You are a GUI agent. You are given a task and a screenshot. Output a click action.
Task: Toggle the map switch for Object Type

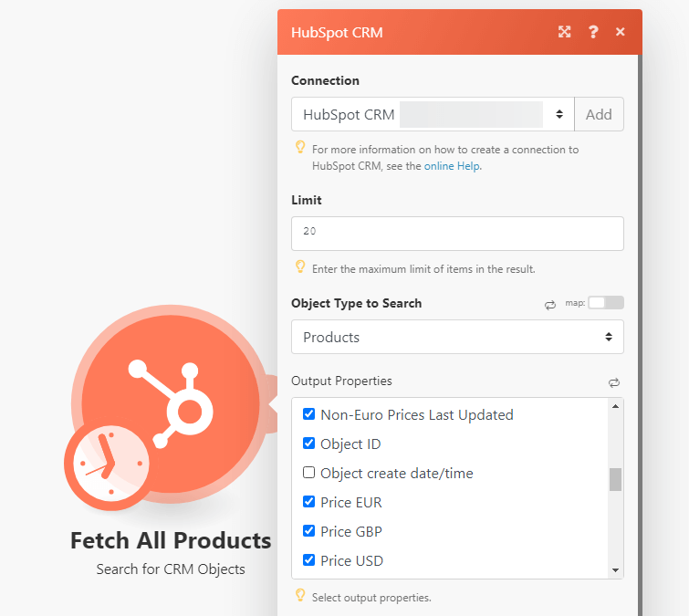pos(606,303)
